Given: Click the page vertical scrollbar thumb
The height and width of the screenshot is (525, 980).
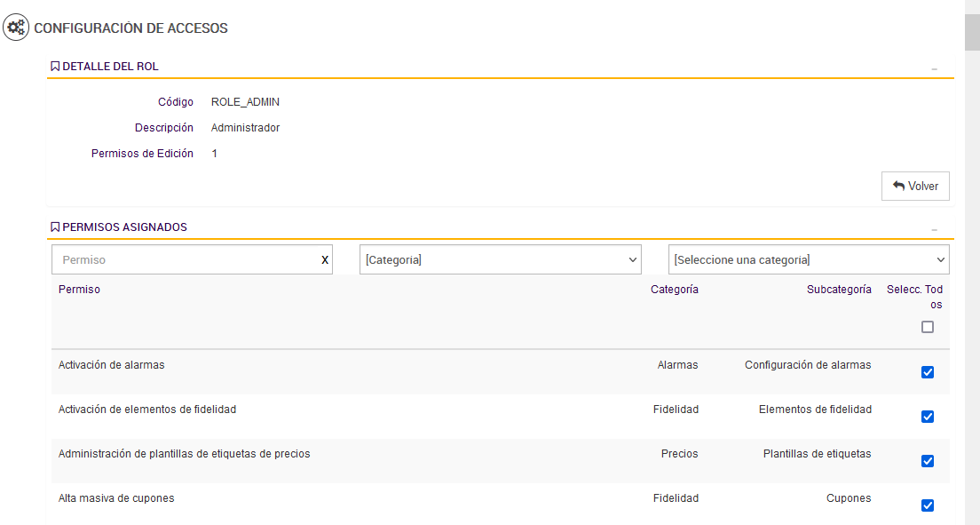Looking at the screenshot, I should tap(972, 34).
